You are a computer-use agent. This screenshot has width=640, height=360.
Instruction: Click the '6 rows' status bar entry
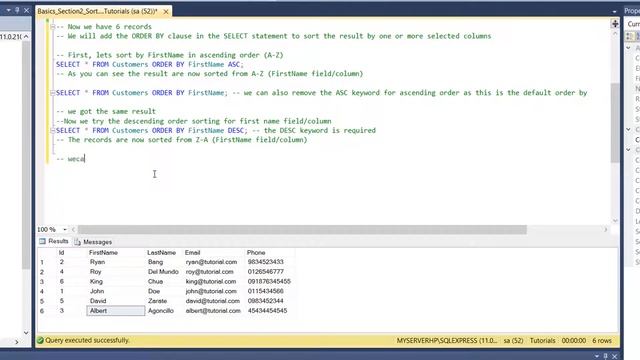tap(602, 340)
